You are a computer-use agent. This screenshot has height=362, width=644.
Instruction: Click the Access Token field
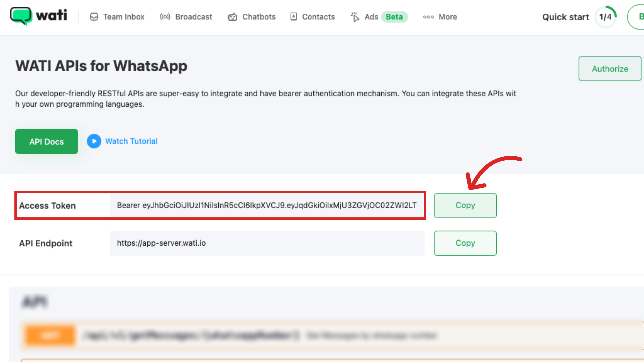(266, 205)
